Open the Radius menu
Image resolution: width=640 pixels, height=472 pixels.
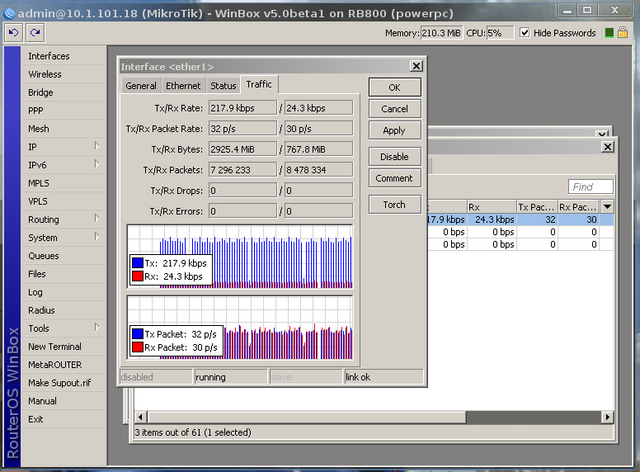(63, 310)
